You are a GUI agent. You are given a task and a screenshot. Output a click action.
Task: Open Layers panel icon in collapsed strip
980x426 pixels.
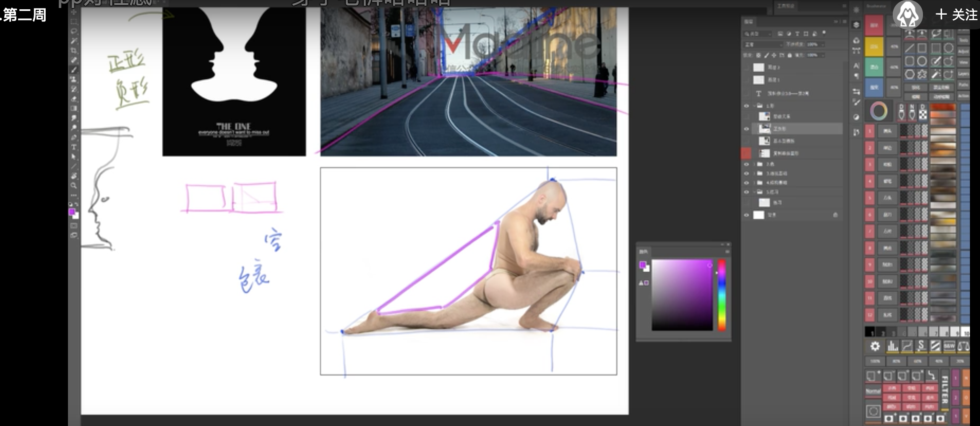tap(856, 25)
